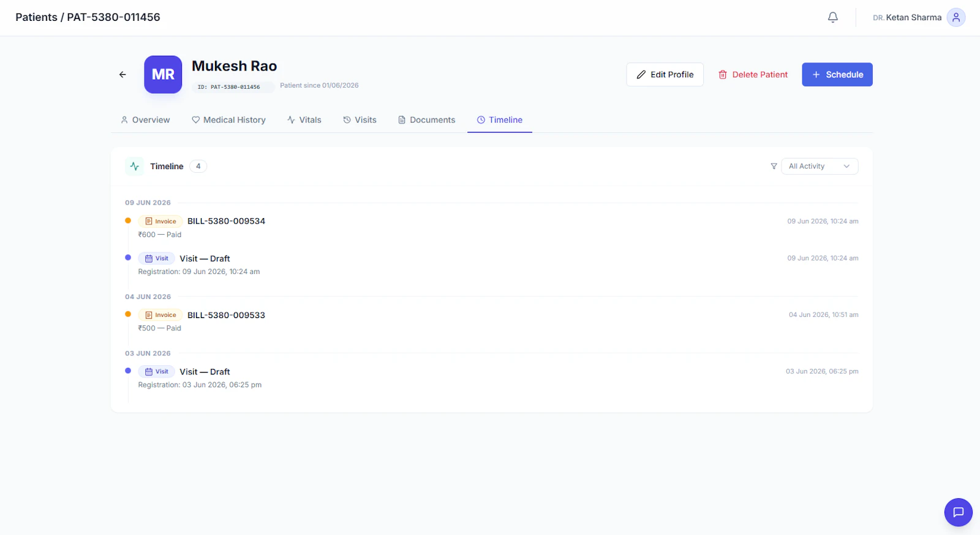Click the timeline pulse icon
Image resolution: width=980 pixels, height=535 pixels.
(x=135, y=166)
